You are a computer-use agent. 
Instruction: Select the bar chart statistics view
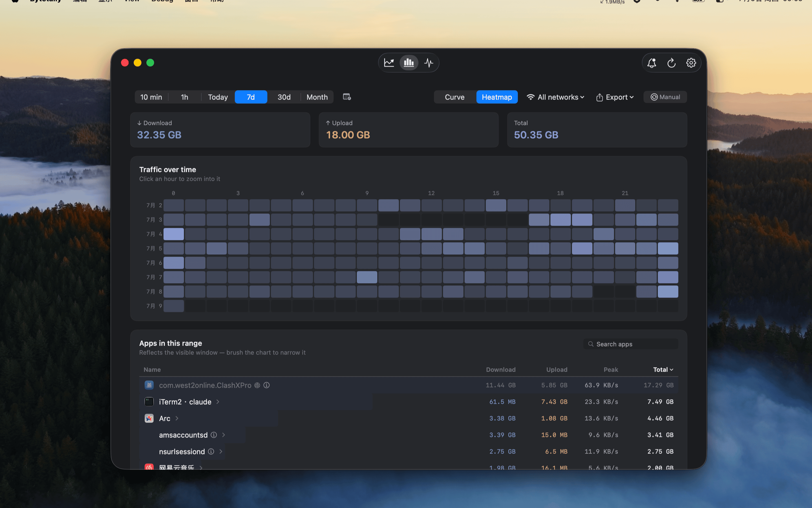click(x=409, y=63)
